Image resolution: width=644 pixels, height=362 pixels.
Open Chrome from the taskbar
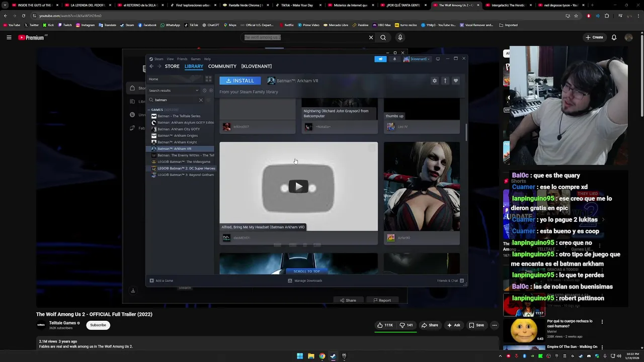pyautogui.click(x=322, y=356)
